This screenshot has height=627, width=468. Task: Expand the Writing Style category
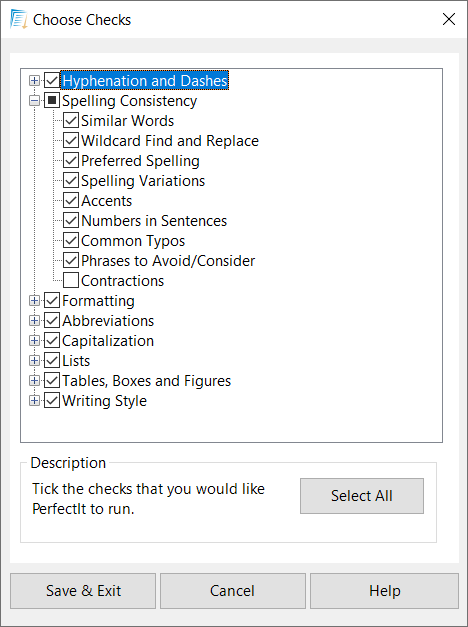(34, 401)
